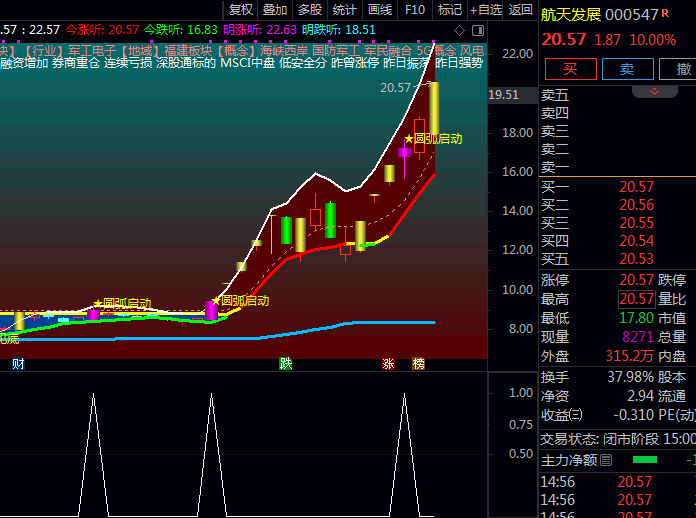Click the first 14:56 trade tick row
Screen dimensions: 696x518
click(617, 482)
